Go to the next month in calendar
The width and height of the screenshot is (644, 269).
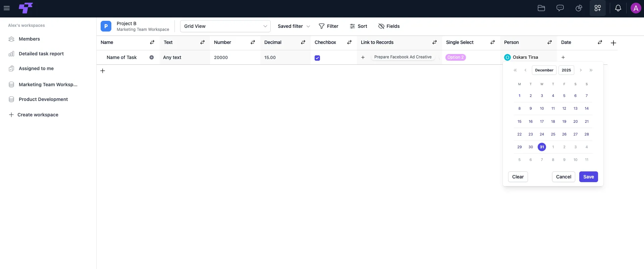pyautogui.click(x=581, y=70)
